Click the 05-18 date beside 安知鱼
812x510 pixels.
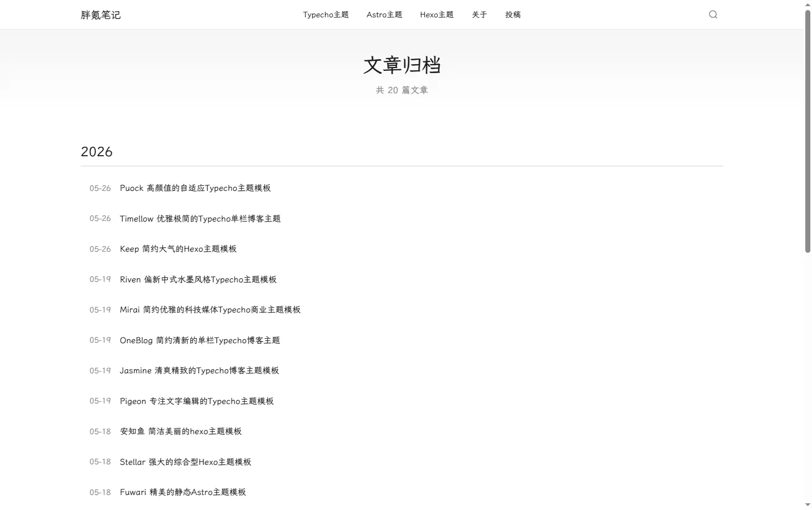[x=100, y=432]
